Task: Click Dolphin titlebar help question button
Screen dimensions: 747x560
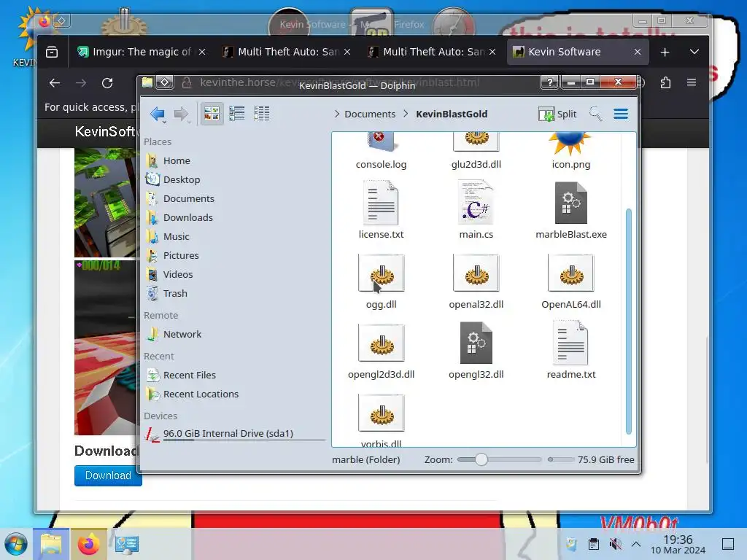Action: pyautogui.click(x=549, y=82)
